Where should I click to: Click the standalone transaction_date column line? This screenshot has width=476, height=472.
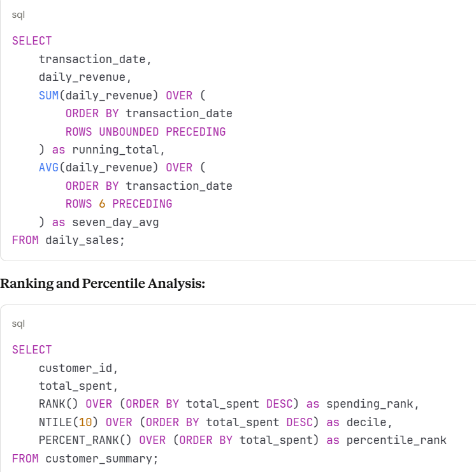point(95,59)
